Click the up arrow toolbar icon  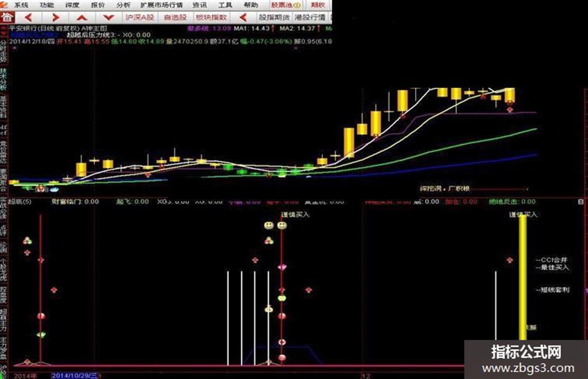[82, 17]
